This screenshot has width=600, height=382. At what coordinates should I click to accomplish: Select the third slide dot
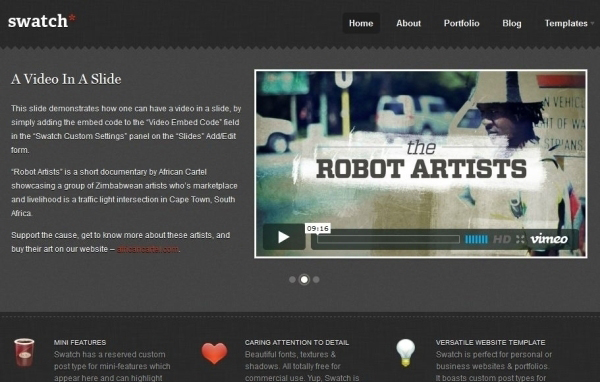316,279
